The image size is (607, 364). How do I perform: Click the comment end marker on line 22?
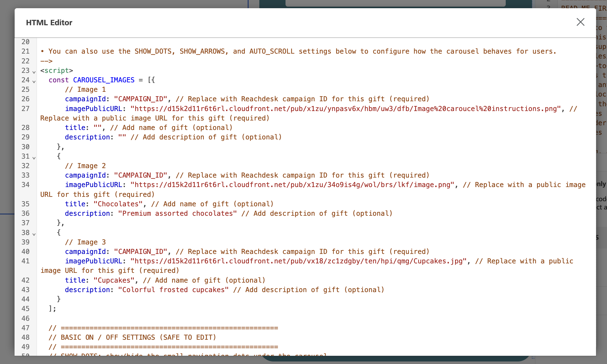click(46, 61)
